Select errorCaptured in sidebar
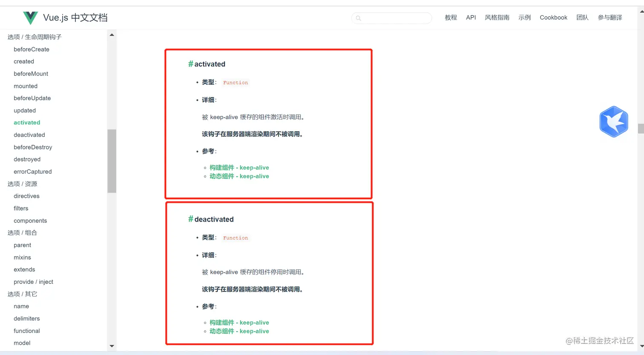 point(32,172)
